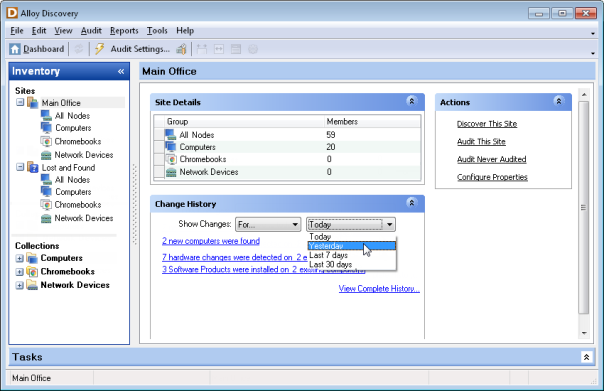Click the Today combo box arrow
Image resolution: width=604 pixels, height=391 pixels.
point(389,224)
